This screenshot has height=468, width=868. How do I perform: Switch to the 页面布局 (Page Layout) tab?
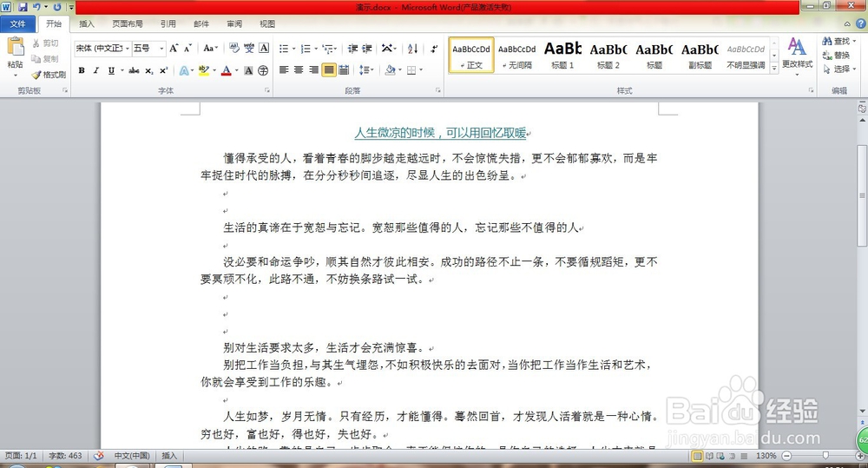pyautogui.click(x=128, y=23)
